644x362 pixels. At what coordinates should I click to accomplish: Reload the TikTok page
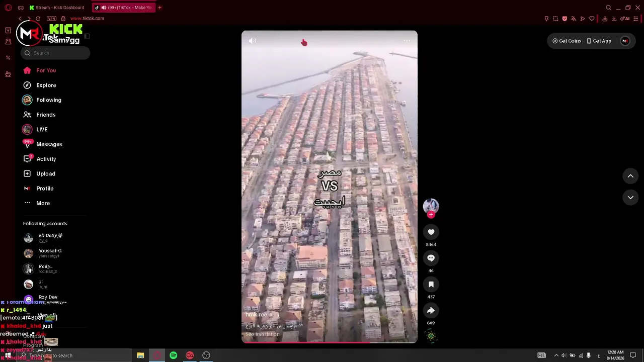pyautogui.click(x=38, y=19)
